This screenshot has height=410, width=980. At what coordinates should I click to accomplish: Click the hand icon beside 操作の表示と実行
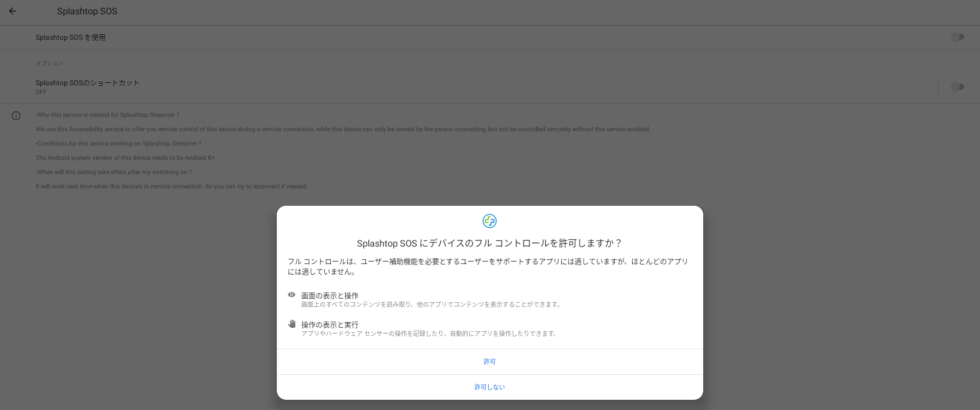point(292,324)
